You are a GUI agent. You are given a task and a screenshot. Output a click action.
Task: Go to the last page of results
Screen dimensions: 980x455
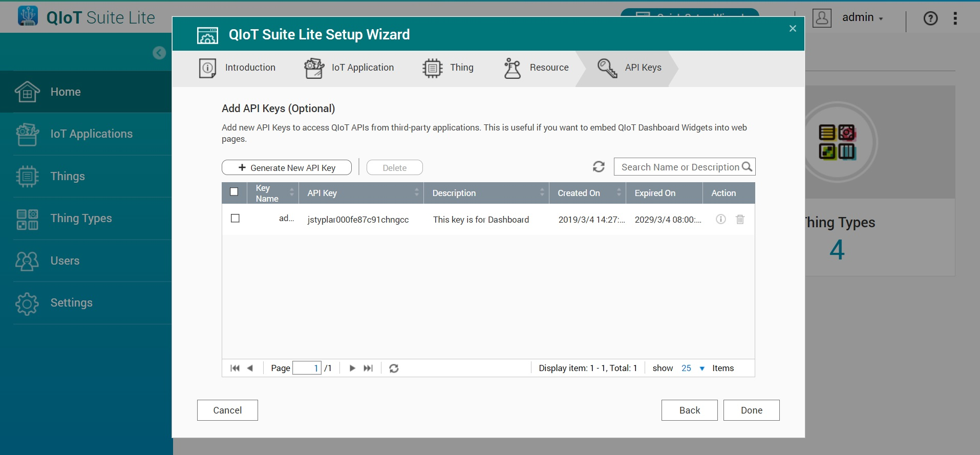tap(368, 368)
